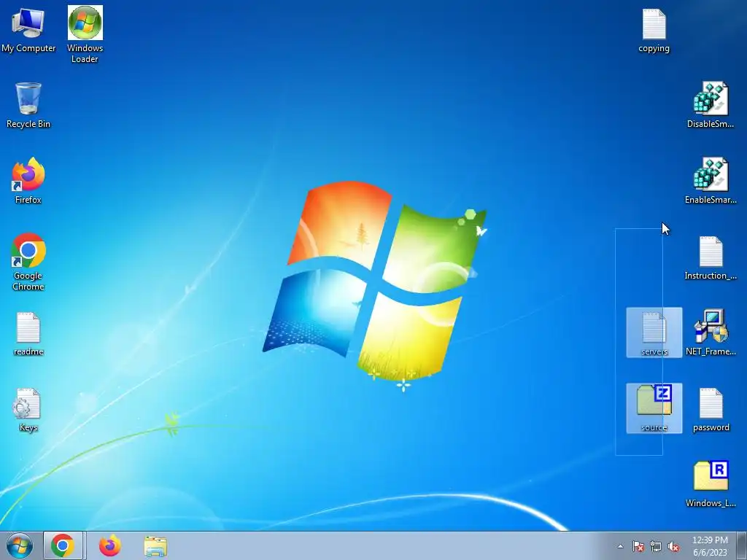The height and width of the screenshot is (560, 747).
Task: Select the copying text file icon
Action: point(654,31)
